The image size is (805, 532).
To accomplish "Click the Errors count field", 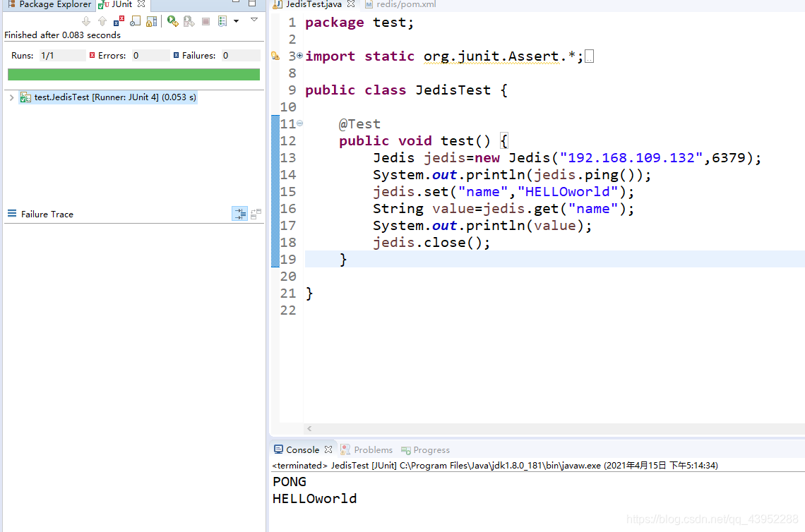I will pyautogui.click(x=150, y=56).
